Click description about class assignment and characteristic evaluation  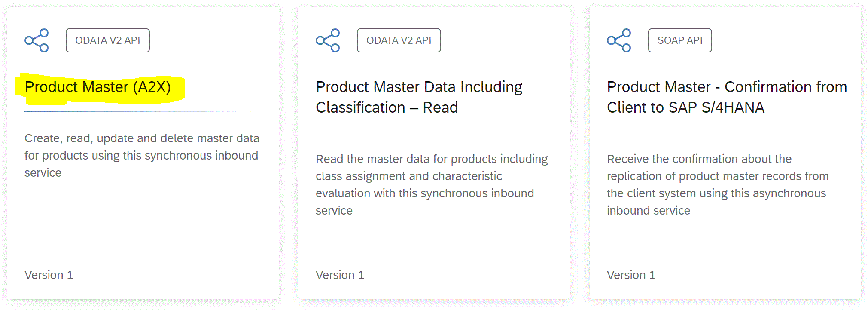click(432, 184)
